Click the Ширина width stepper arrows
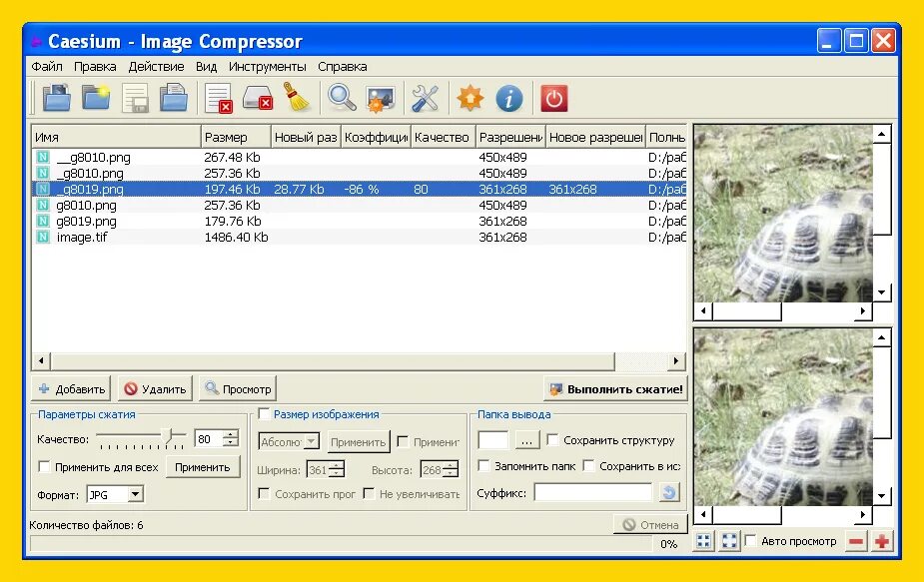924x582 pixels. (337, 469)
